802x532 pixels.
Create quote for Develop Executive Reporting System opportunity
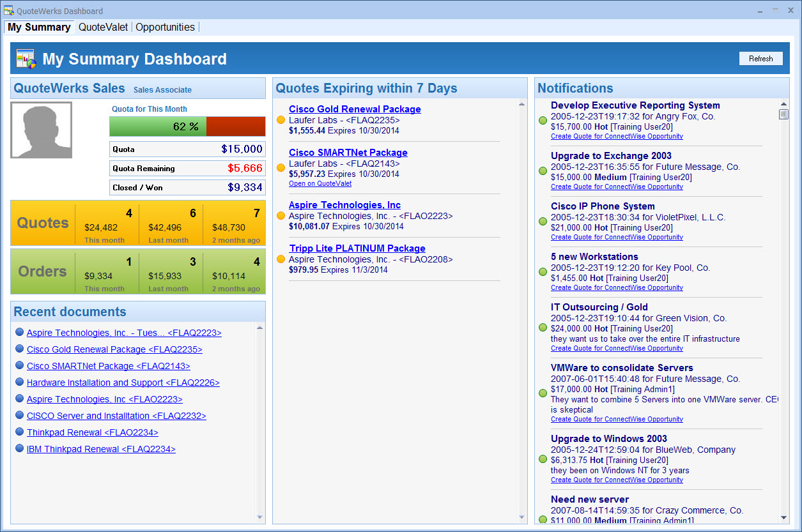point(617,136)
